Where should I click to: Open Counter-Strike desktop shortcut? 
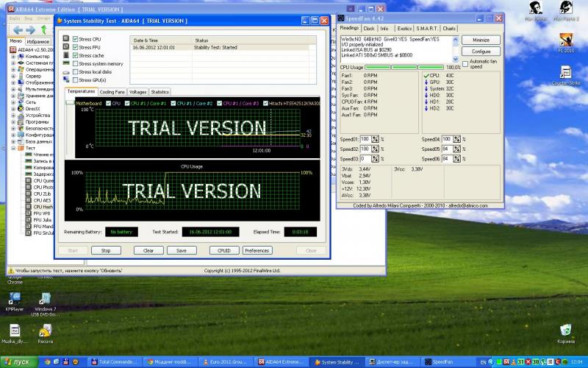tap(565, 75)
